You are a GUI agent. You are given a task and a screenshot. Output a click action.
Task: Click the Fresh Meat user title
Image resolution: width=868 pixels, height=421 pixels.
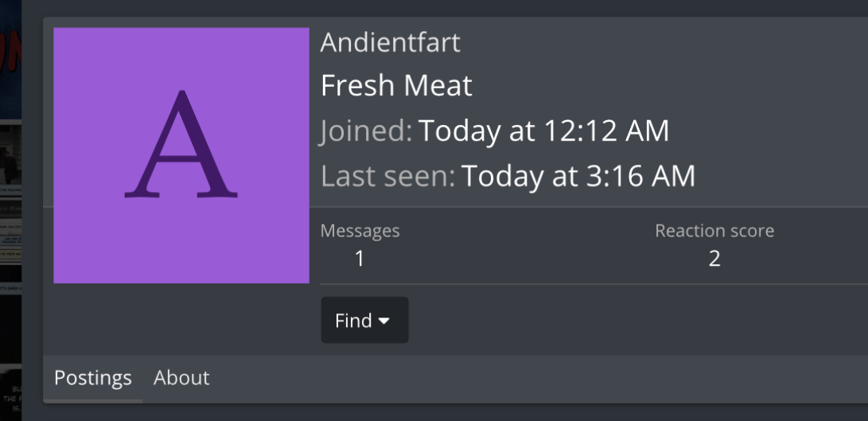tap(396, 86)
